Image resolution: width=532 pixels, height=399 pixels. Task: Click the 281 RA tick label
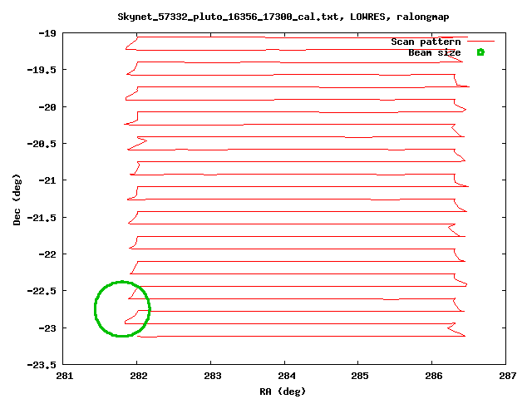tap(65, 376)
